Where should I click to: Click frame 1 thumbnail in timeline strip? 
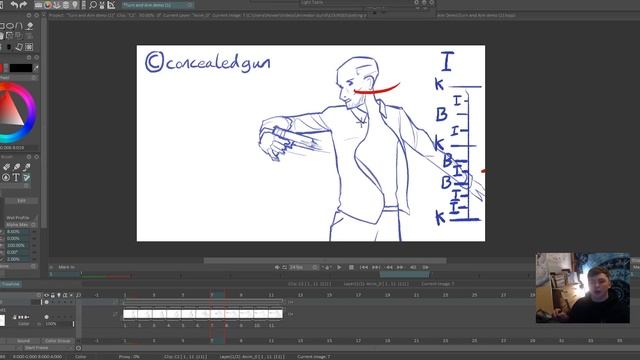[130, 314]
